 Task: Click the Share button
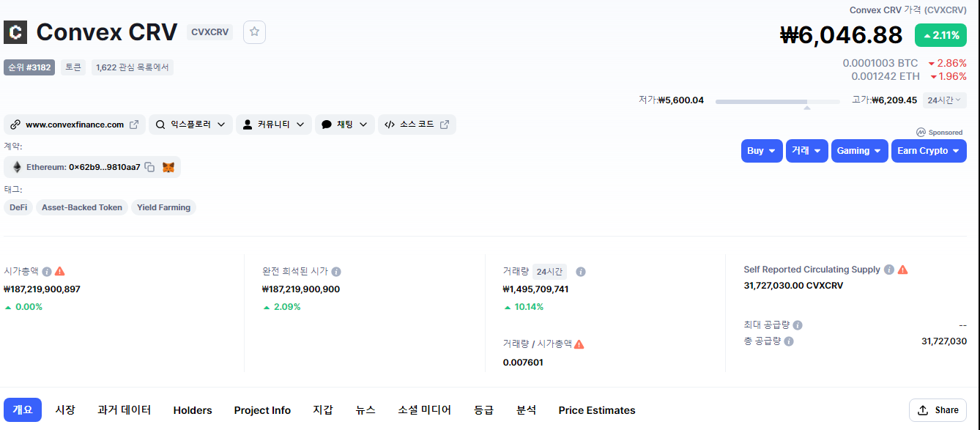tap(938, 410)
